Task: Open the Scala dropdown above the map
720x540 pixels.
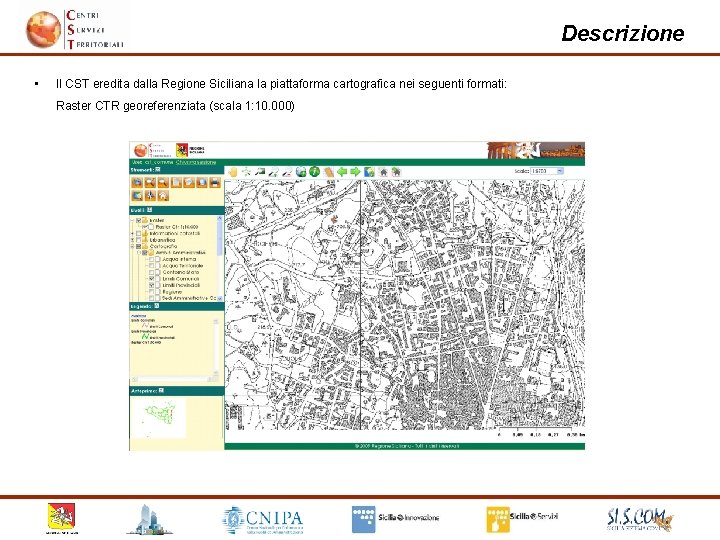Action: point(546,171)
